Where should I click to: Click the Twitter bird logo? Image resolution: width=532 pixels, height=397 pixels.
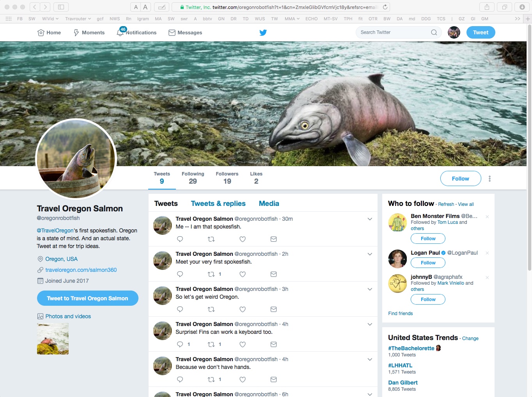[263, 33]
